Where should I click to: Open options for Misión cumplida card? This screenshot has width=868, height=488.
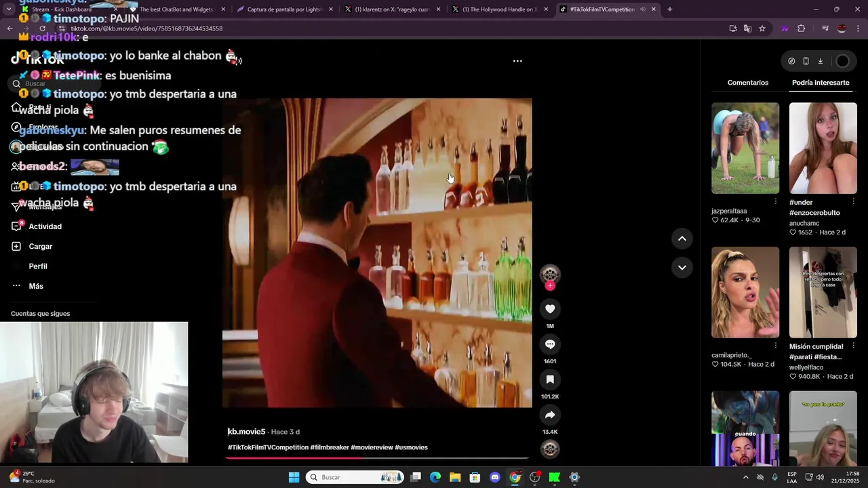pyautogui.click(x=853, y=346)
